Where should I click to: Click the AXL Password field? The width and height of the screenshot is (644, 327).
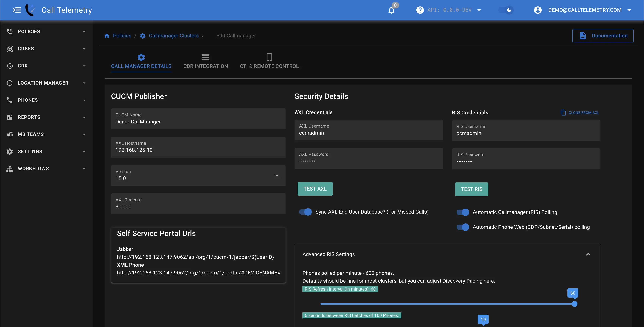click(369, 158)
